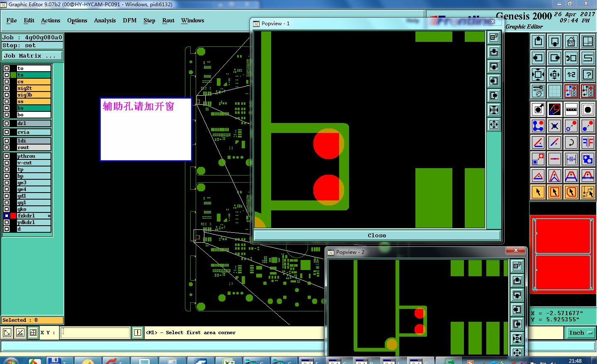This screenshot has width=597, height=364.
Task: Click the pan right icon in right toolbar
Action: (555, 58)
